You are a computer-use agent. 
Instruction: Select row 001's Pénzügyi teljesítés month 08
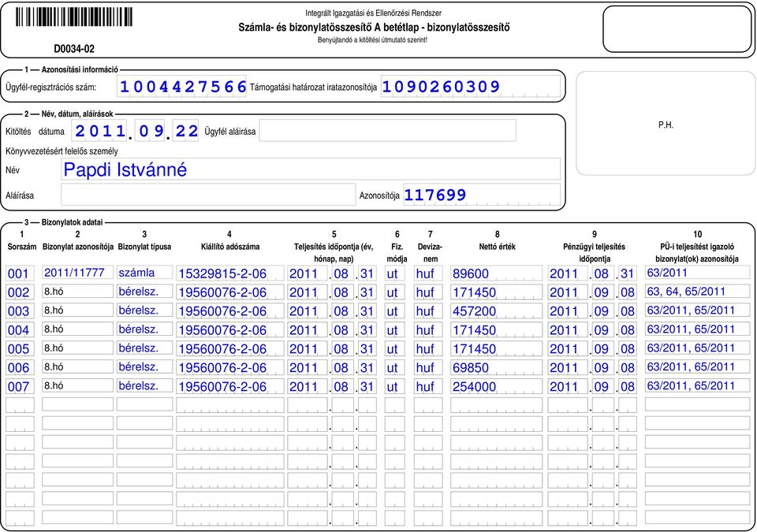tap(603, 273)
